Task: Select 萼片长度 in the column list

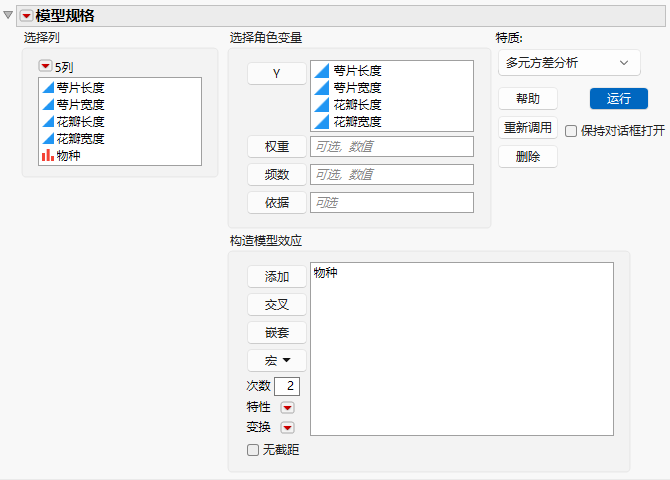Action: [73, 88]
